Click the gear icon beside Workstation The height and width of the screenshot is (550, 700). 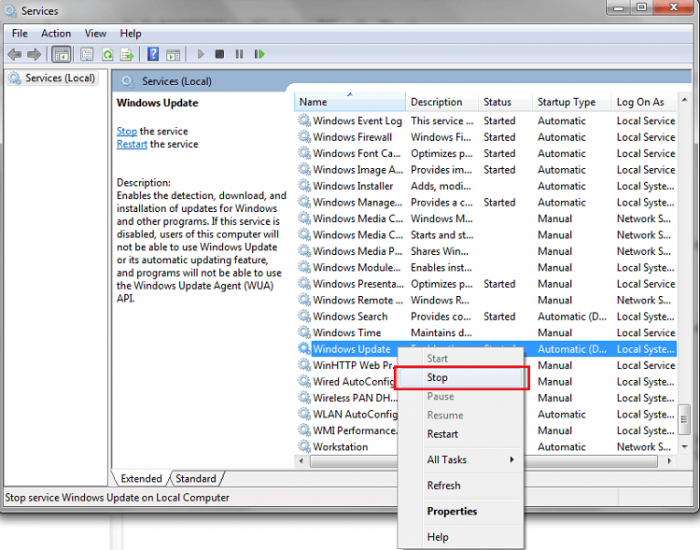[x=304, y=446]
